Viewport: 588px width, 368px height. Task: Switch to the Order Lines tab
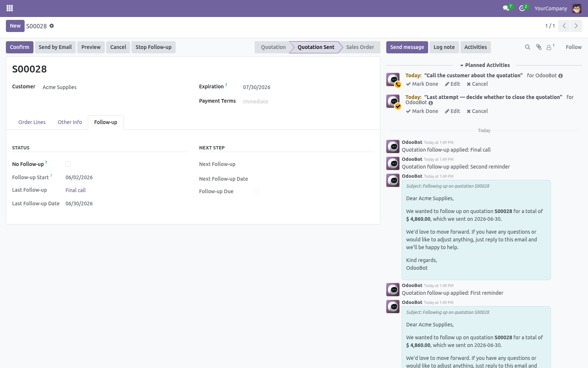click(32, 122)
